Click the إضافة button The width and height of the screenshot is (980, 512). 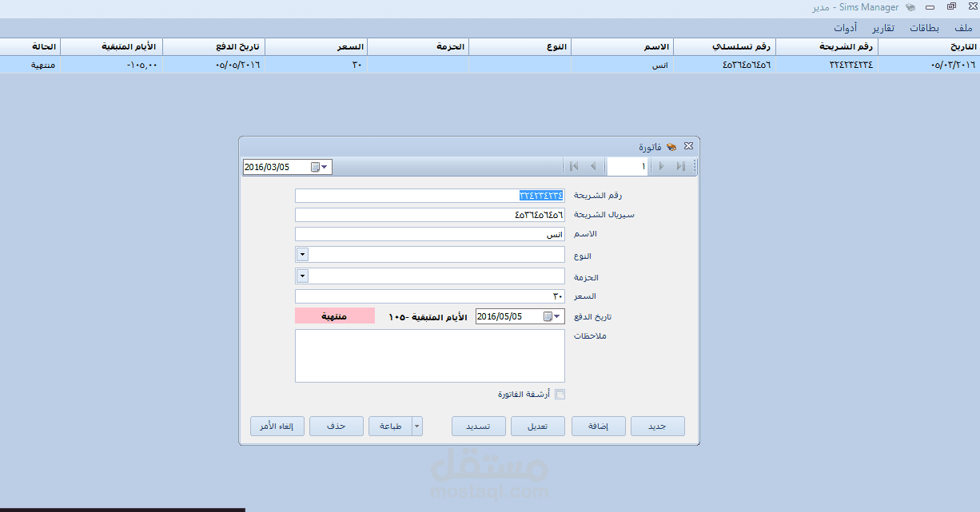click(598, 426)
